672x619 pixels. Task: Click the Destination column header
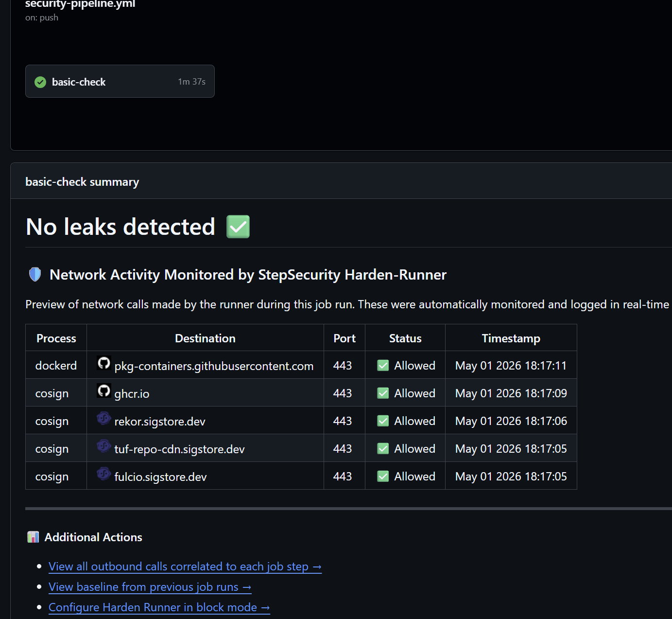205,338
